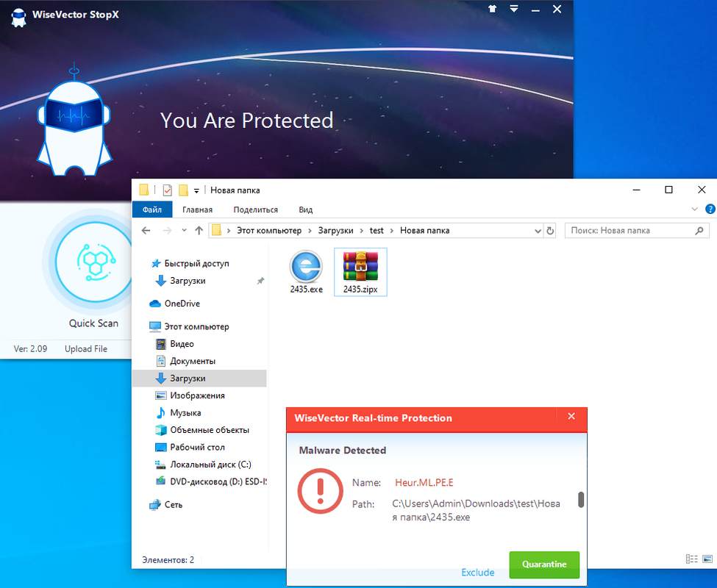717x588 pixels.
Task: Open the Файл tab in Explorer
Action: [x=151, y=209]
